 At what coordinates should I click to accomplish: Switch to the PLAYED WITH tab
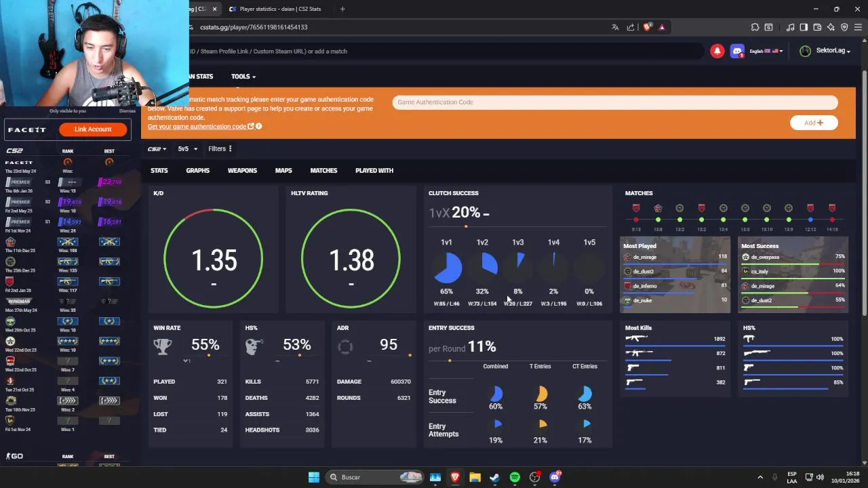pyautogui.click(x=374, y=171)
